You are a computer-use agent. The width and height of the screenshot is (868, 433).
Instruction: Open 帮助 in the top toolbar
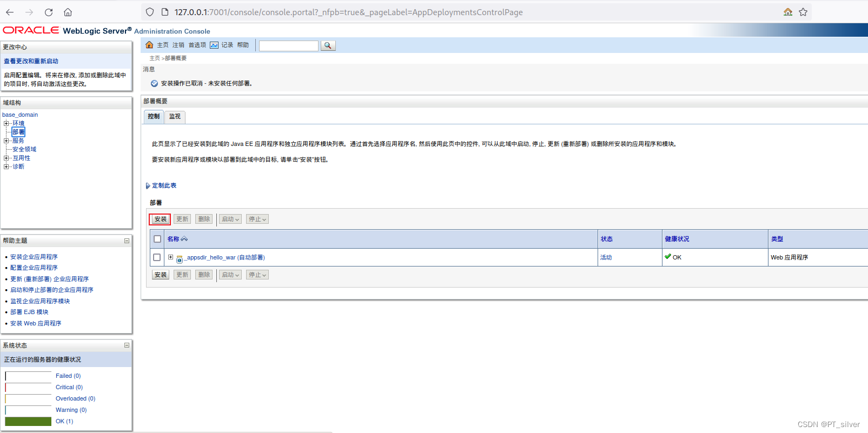243,45
